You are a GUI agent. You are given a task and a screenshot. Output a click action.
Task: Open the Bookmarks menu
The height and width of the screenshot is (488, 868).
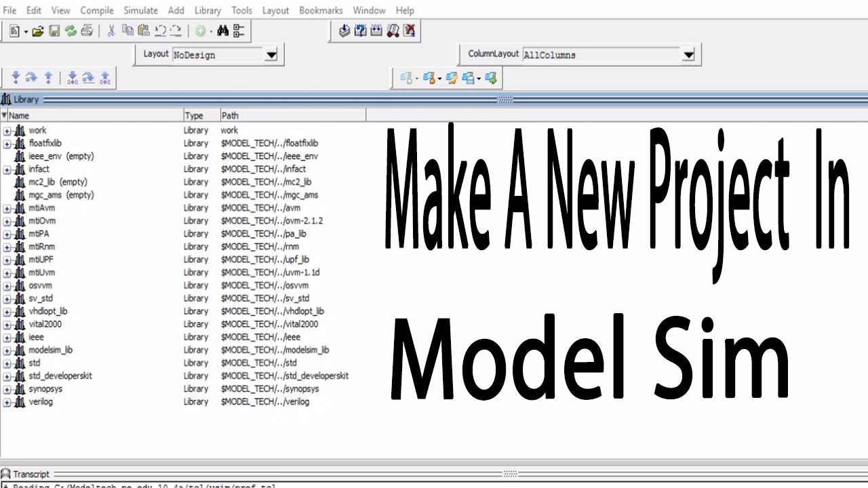click(x=321, y=10)
